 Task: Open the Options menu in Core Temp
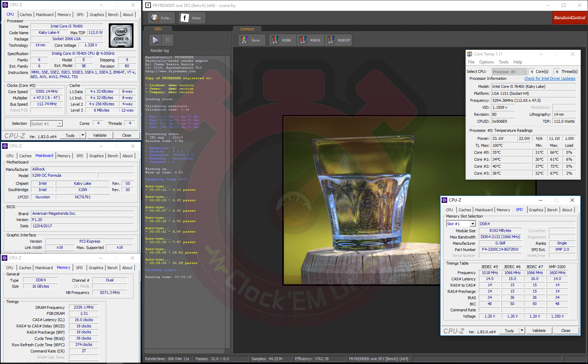pyautogui.click(x=486, y=62)
